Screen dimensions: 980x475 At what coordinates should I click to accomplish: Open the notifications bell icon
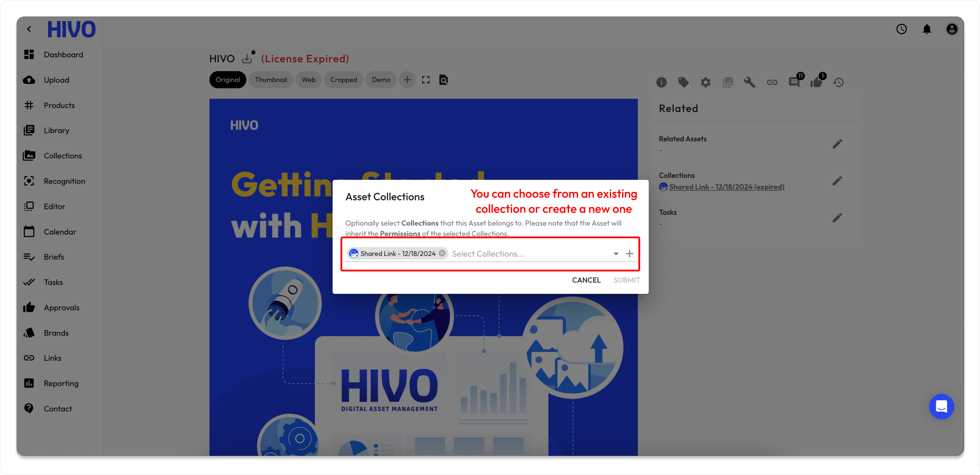[927, 29]
